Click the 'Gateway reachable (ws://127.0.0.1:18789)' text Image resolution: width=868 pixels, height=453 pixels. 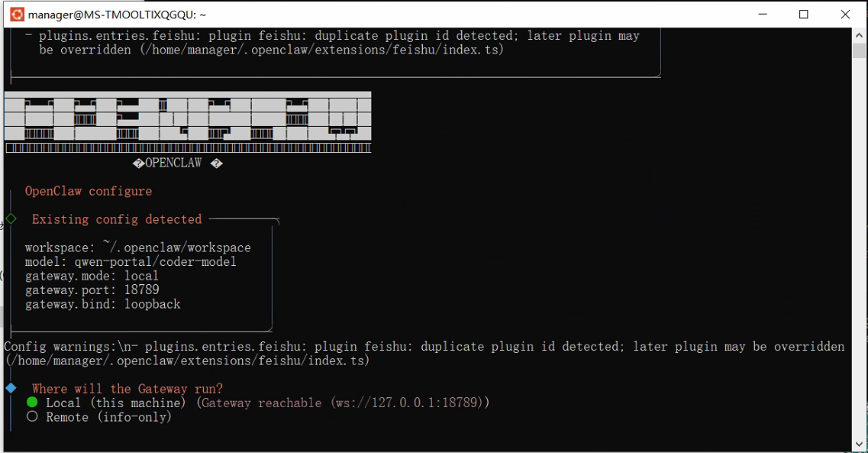tap(343, 403)
